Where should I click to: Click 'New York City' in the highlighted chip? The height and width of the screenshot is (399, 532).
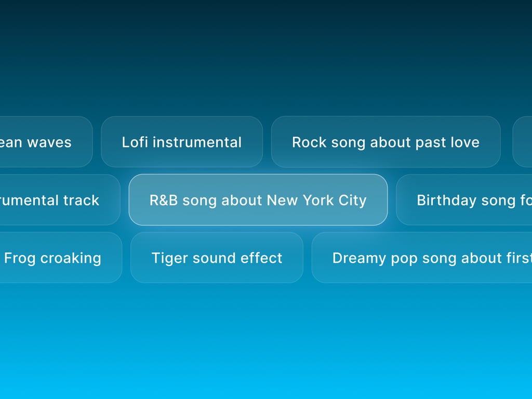(316, 201)
